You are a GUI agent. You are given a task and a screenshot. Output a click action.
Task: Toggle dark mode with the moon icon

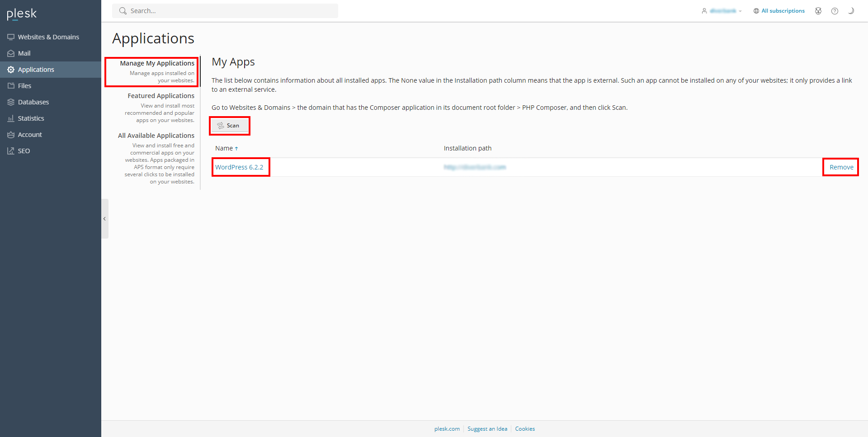click(x=851, y=11)
